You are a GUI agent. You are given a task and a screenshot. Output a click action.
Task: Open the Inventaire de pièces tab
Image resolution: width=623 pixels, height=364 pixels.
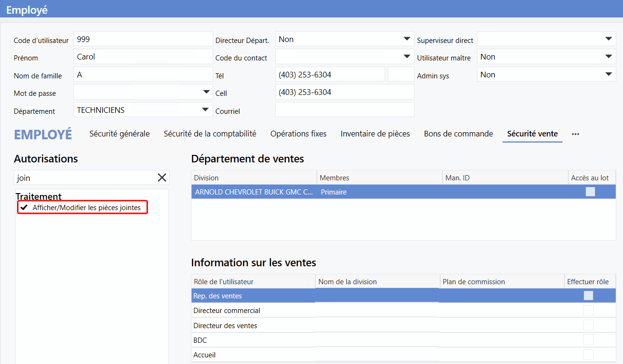point(375,134)
